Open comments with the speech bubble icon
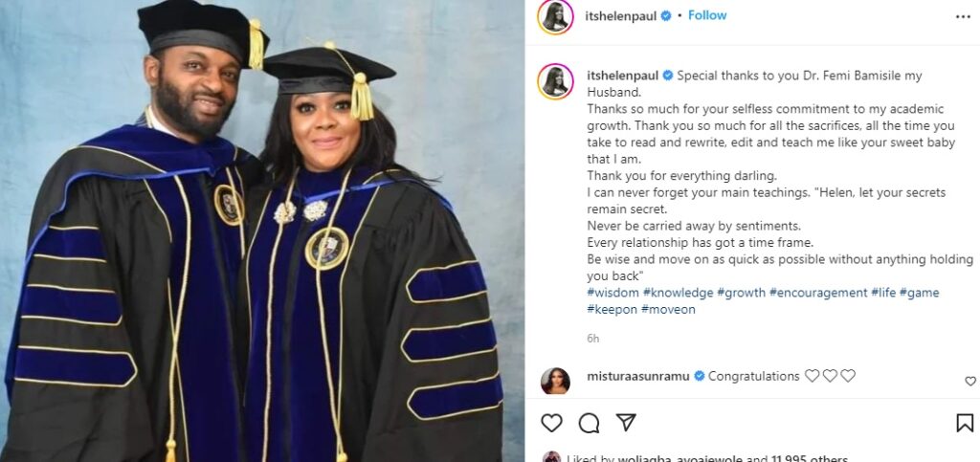Screen dimensions: 980x462 (x=590, y=423)
